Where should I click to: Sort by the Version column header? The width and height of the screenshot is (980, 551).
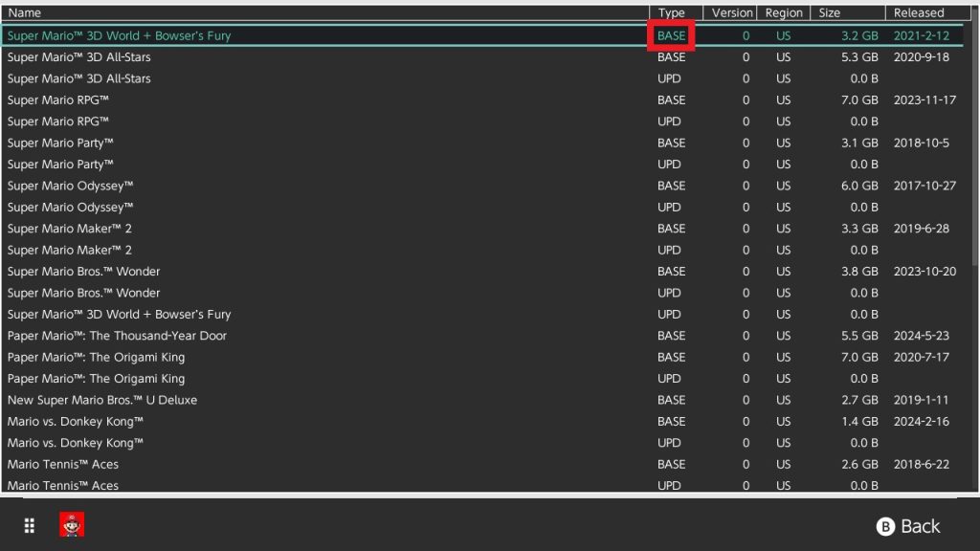[730, 12]
